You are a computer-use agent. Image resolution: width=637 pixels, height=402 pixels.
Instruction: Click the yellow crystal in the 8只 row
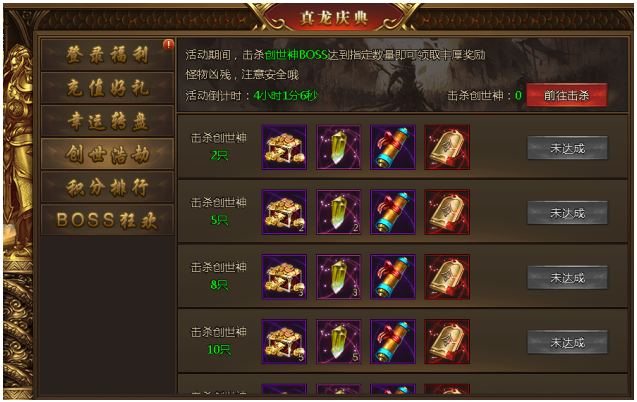click(x=338, y=277)
